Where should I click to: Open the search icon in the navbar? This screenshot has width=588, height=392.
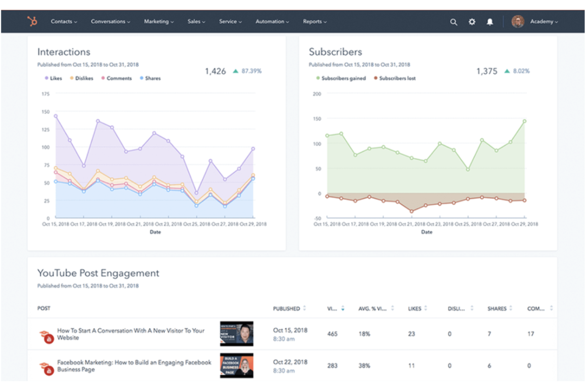453,22
